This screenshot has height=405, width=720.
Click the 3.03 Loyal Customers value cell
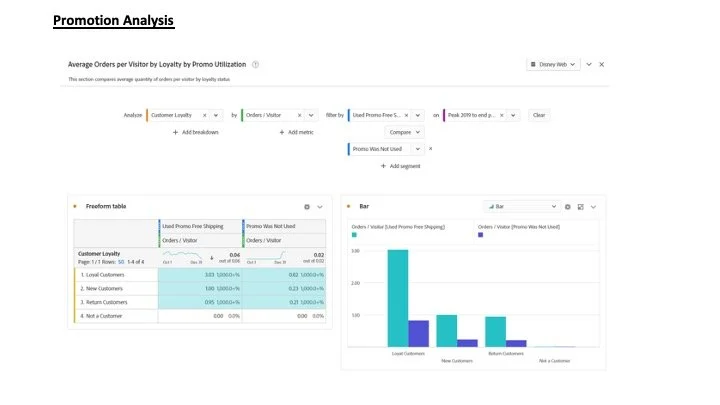200,275
